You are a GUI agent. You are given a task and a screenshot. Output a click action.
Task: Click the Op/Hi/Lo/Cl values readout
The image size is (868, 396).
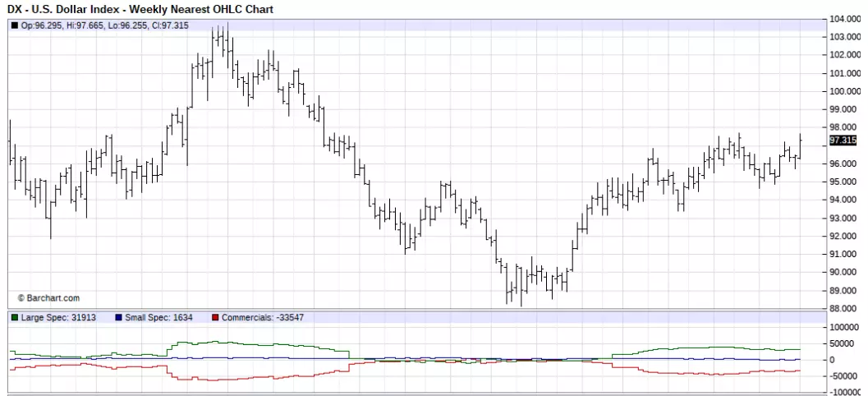point(104,25)
